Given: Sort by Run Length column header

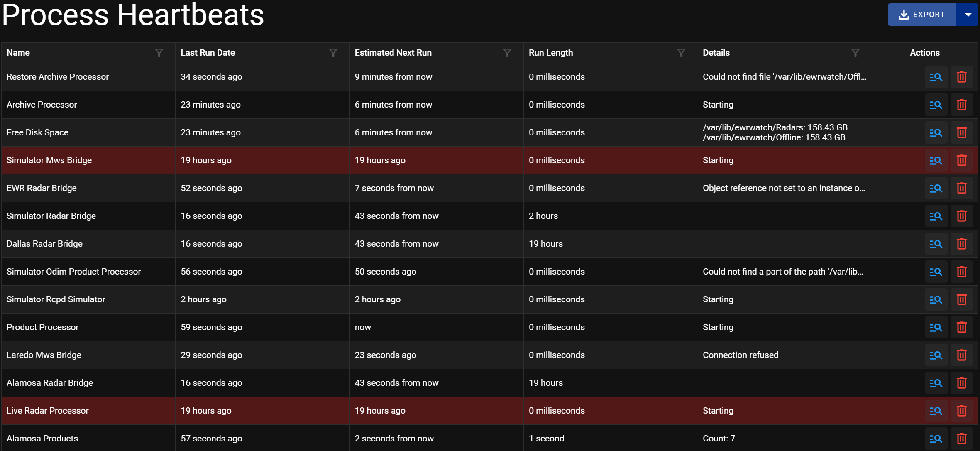Looking at the screenshot, I should [x=551, y=53].
